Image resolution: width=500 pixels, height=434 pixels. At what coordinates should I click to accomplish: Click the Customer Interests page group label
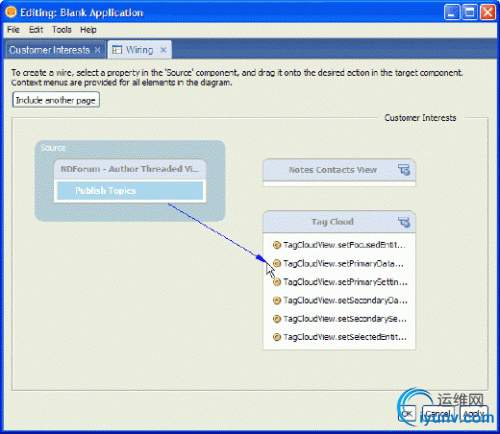click(420, 118)
